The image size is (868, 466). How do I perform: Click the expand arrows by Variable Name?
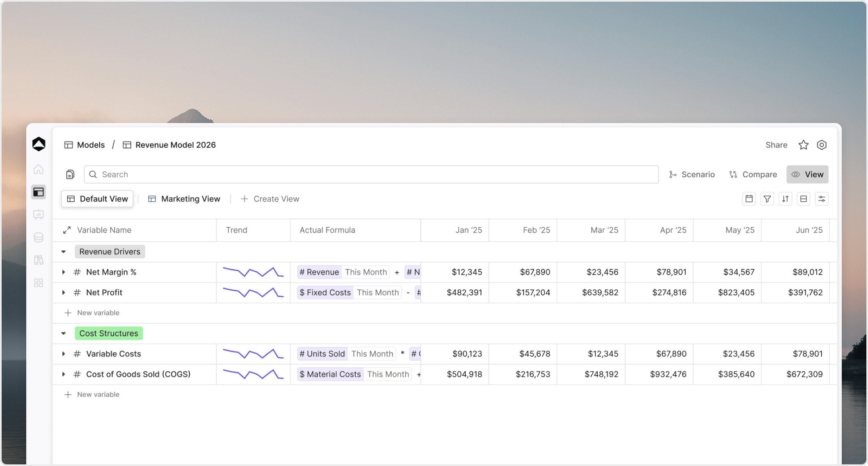click(67, 230)
